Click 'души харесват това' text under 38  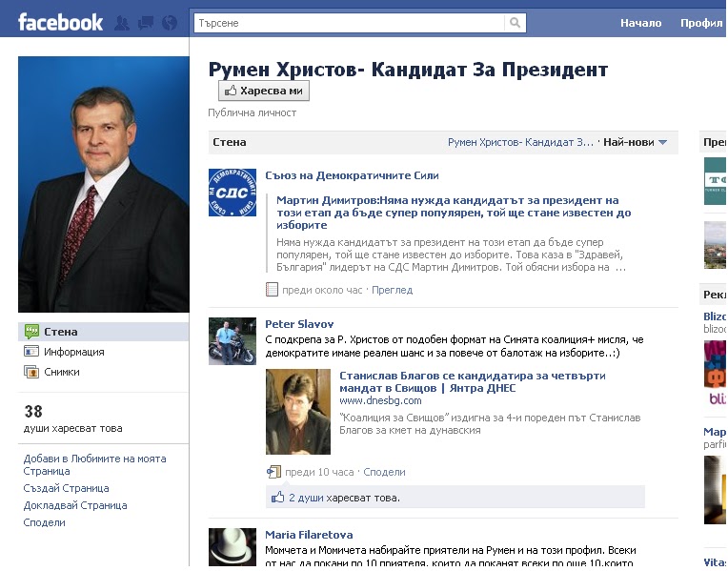coord(72,428)
